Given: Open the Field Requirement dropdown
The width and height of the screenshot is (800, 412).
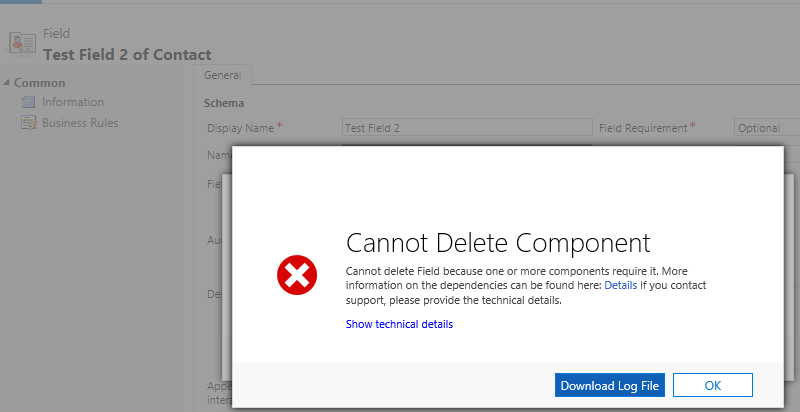Looking at the screenshot, I should click(766, 128).
